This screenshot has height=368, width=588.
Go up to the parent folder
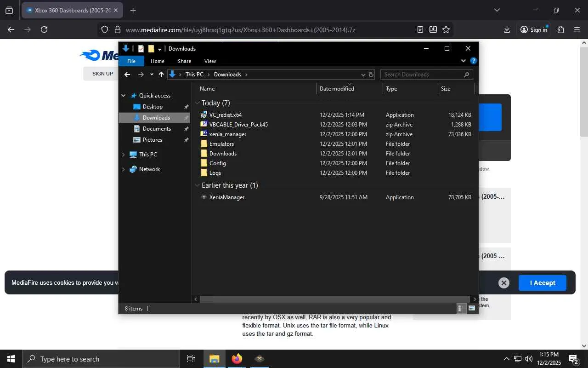(x=161, y=75)
